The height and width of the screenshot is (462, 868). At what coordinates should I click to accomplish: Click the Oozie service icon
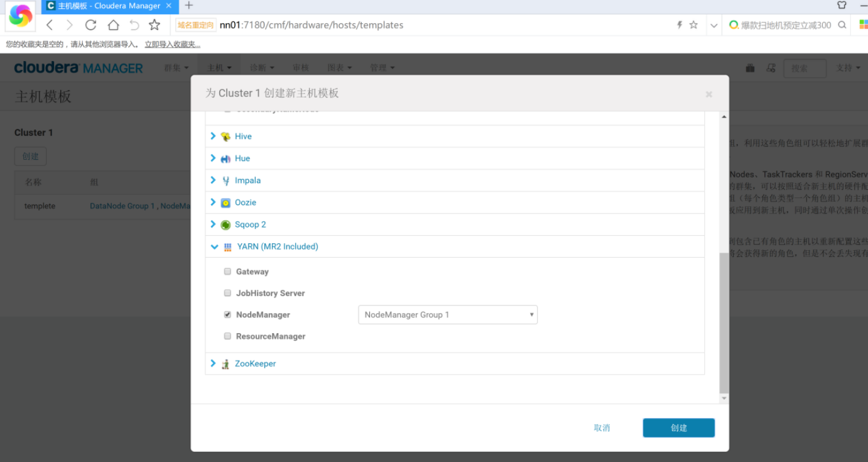226,202
